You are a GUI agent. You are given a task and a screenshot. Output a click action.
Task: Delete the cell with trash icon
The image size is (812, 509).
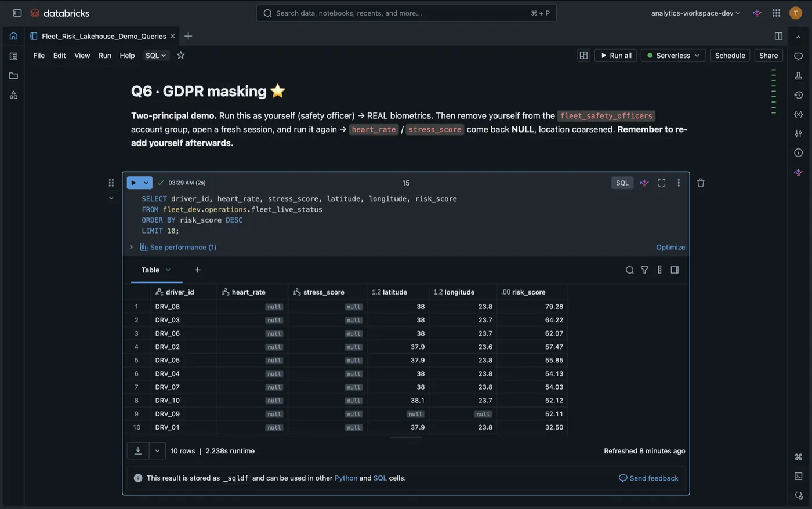[x=701, y=183]
